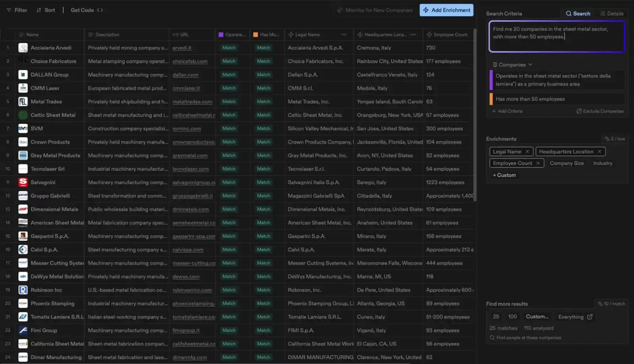Choose Custom number of results
This screenshot has height=364, width=634.
537,316
